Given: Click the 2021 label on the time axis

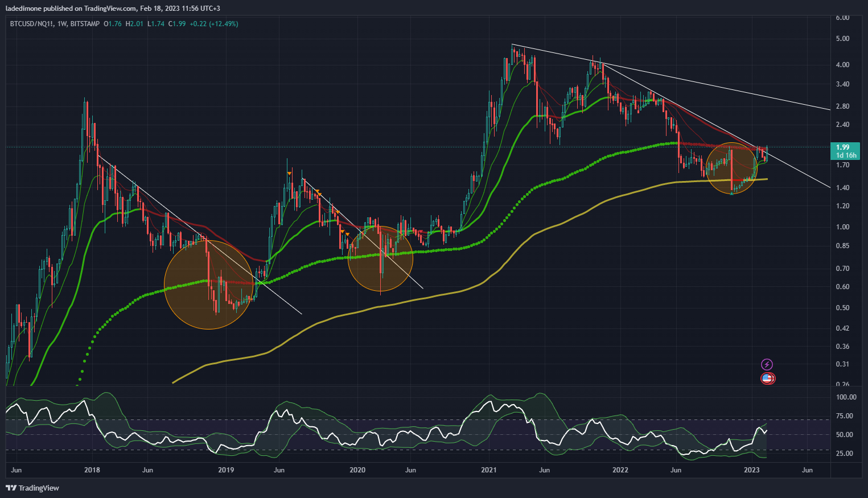Looking at the screenshot, I should (x=489, y=470).
